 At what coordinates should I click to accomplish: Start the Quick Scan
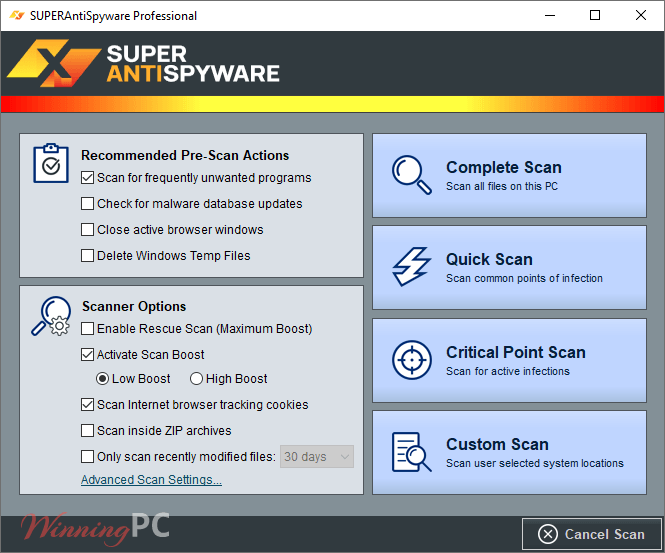pos(509,268)
